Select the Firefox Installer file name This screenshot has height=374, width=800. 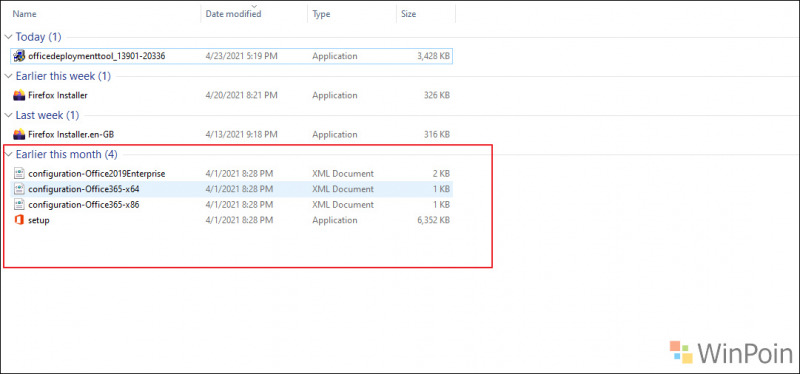58,95
